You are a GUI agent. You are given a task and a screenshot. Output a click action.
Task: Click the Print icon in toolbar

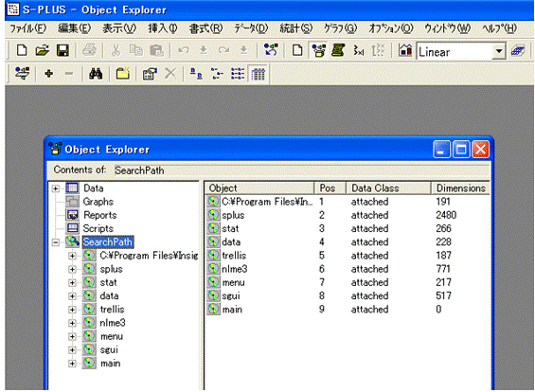click(x=90, y=51)
